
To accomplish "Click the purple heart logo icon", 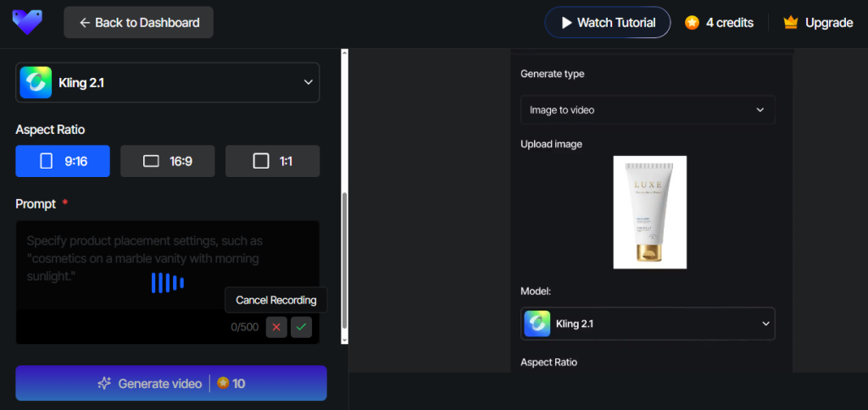I will (27, 22).
